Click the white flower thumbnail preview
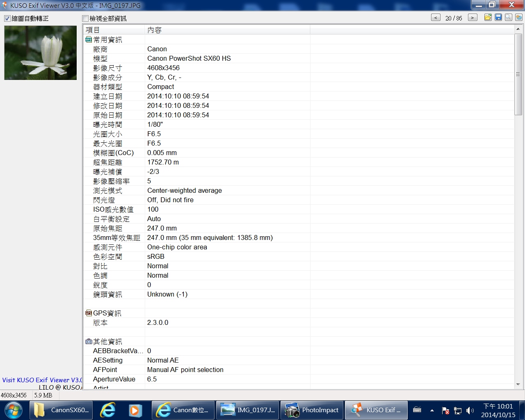The height and width of the screenshot is (420, 525). 40,52
